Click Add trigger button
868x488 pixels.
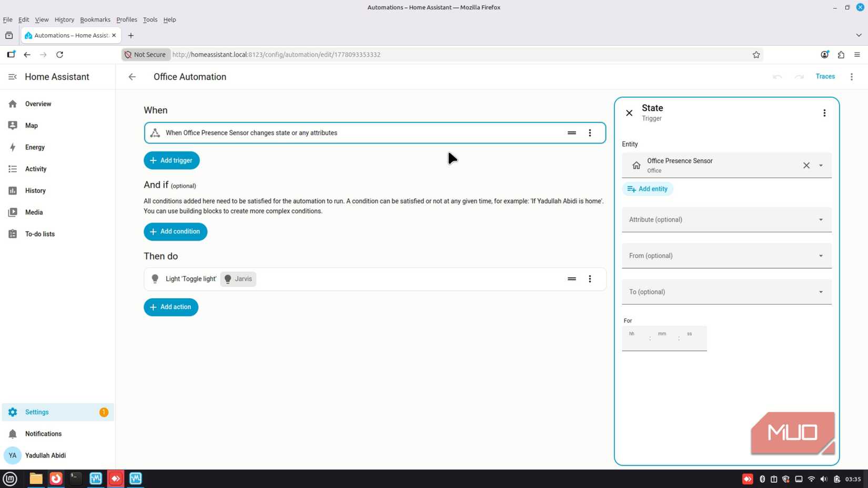coord(171,160)
